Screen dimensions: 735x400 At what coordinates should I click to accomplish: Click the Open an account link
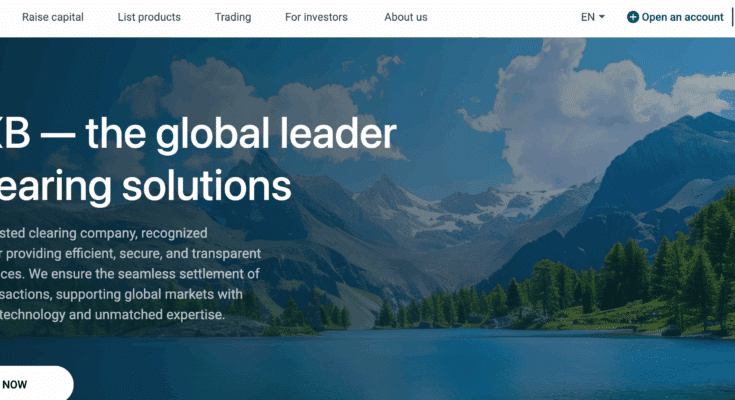coord(675,17)
